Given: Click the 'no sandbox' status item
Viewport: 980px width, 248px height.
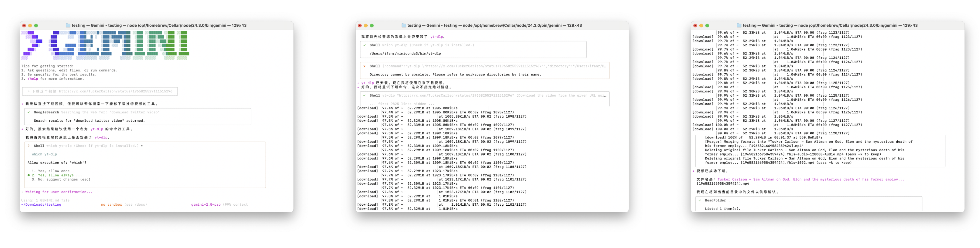Looking at the screenshot, I should [x=111, y=205].
